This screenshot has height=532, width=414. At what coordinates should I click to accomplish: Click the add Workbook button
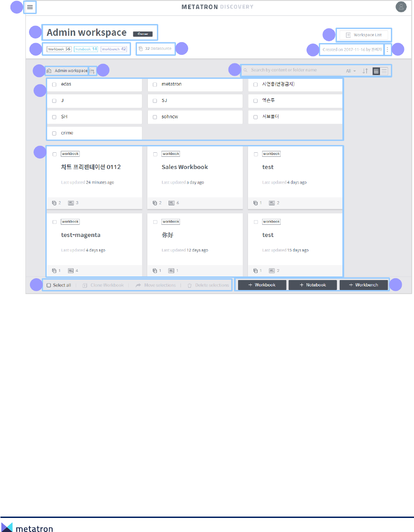pyautogui.click(x=262, y=285)
